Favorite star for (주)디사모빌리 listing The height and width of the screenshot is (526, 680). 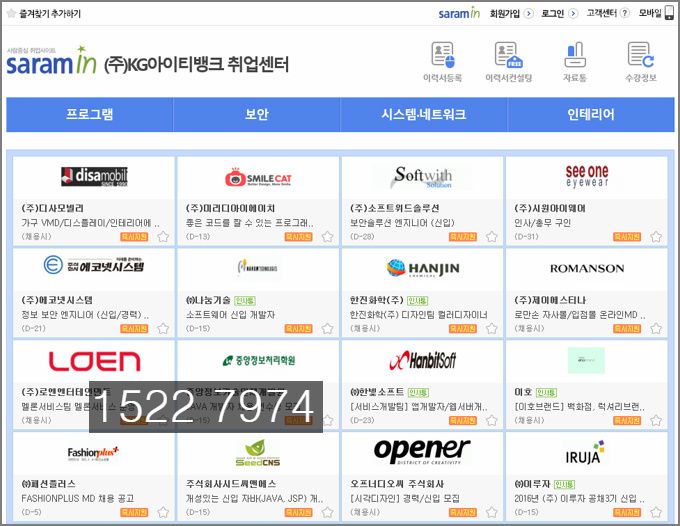(x=163, y=237)
